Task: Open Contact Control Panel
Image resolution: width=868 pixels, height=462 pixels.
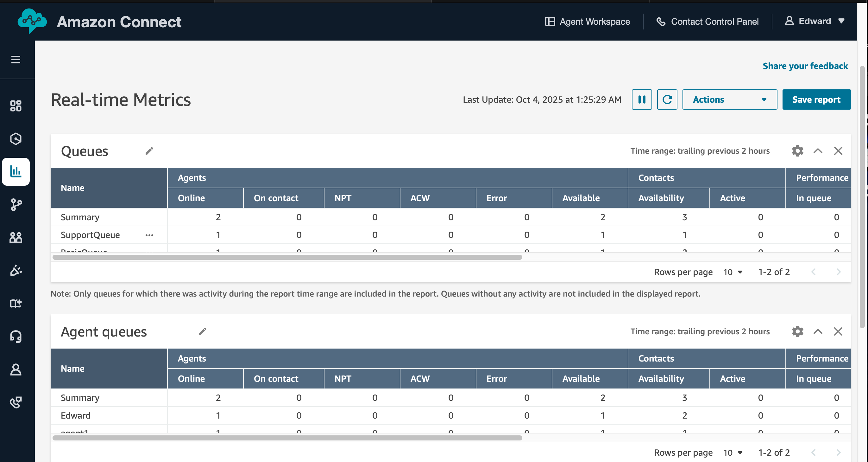Action: tap(707, 22)
